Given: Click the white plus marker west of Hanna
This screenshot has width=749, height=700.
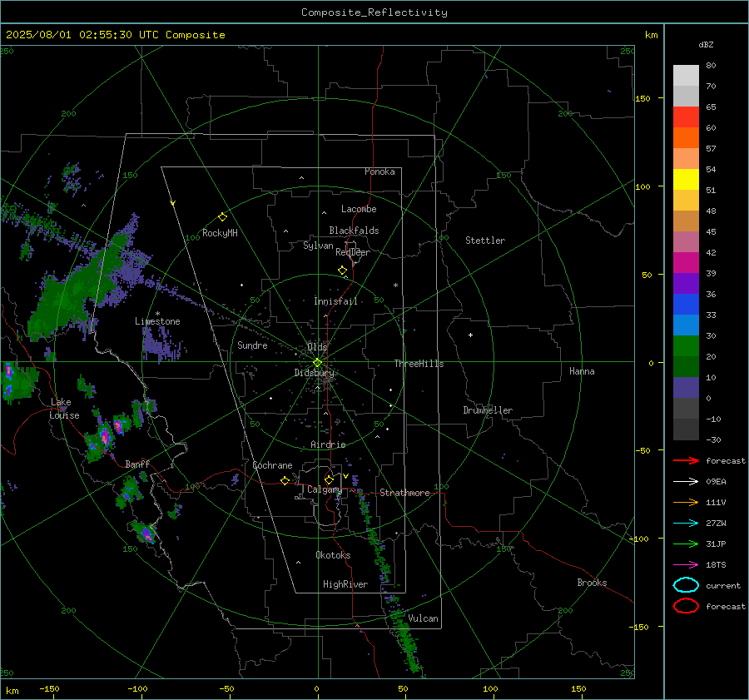Looking at the screenshot, I should pos(470,335).
